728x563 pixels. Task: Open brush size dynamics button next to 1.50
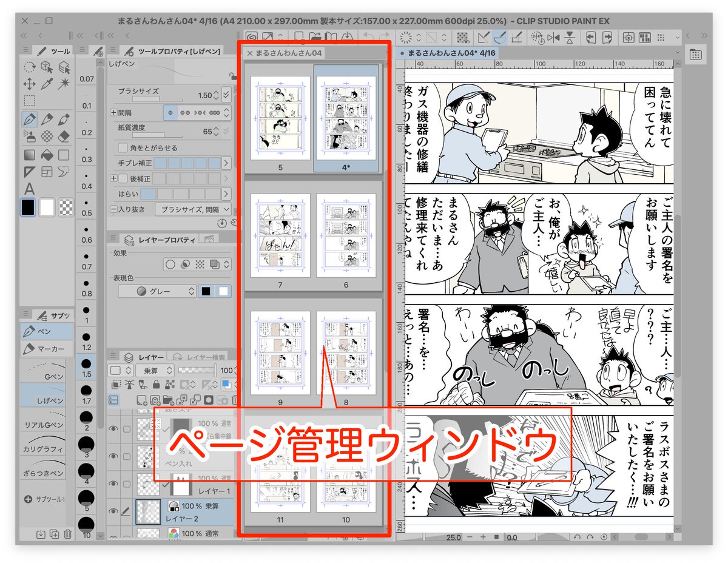226,95
